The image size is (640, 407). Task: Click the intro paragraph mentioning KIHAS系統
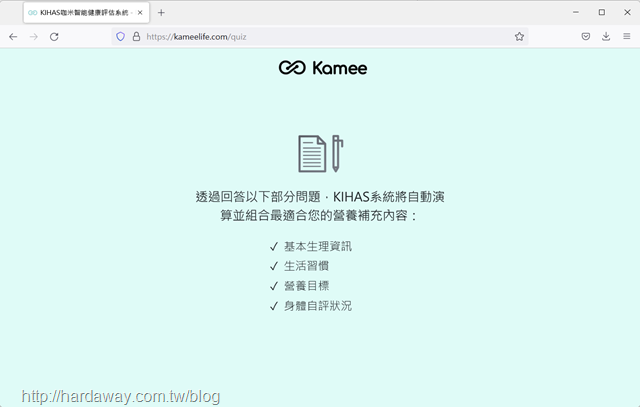(320, 206)
